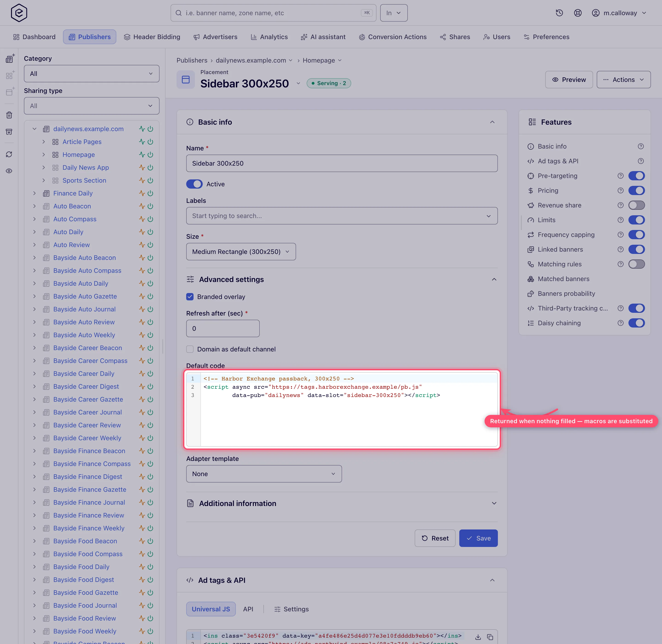Click statistics icon for Finance Daily
662x644 pixels.
coord(142,193)
